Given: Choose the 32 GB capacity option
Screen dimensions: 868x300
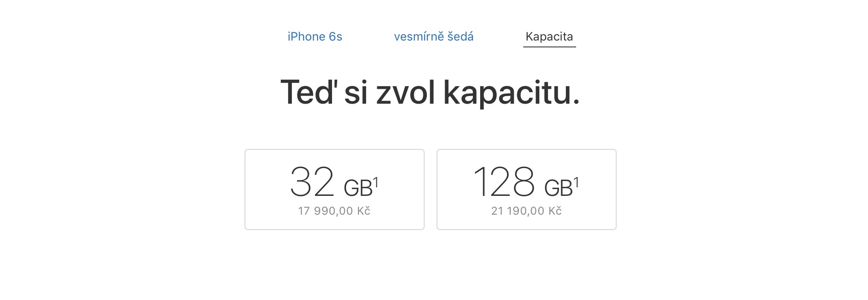Looking at the screenshot, I should point(334,189).
